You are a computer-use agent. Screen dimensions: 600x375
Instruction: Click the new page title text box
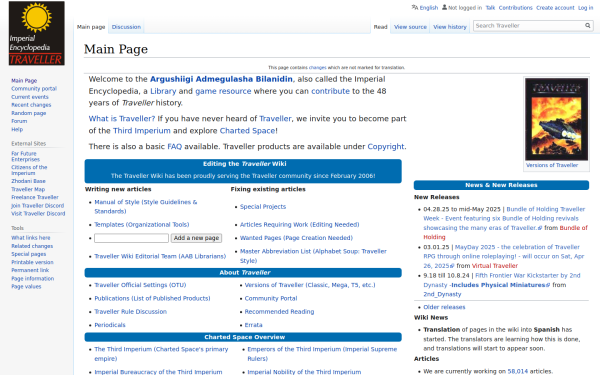coord(131,238)
